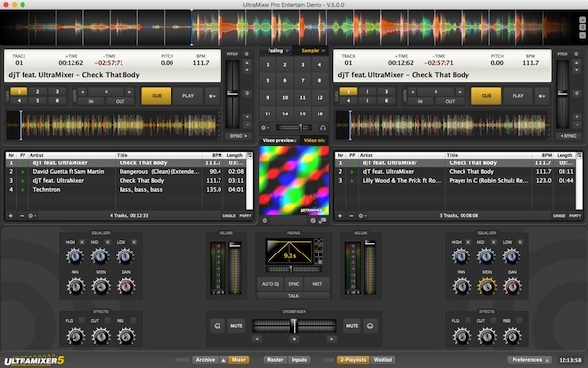Image resolution: width=588 pixels, height=368 pixels.
Task: Click NEXT button in fading panel
Action: tap(318, 284)
